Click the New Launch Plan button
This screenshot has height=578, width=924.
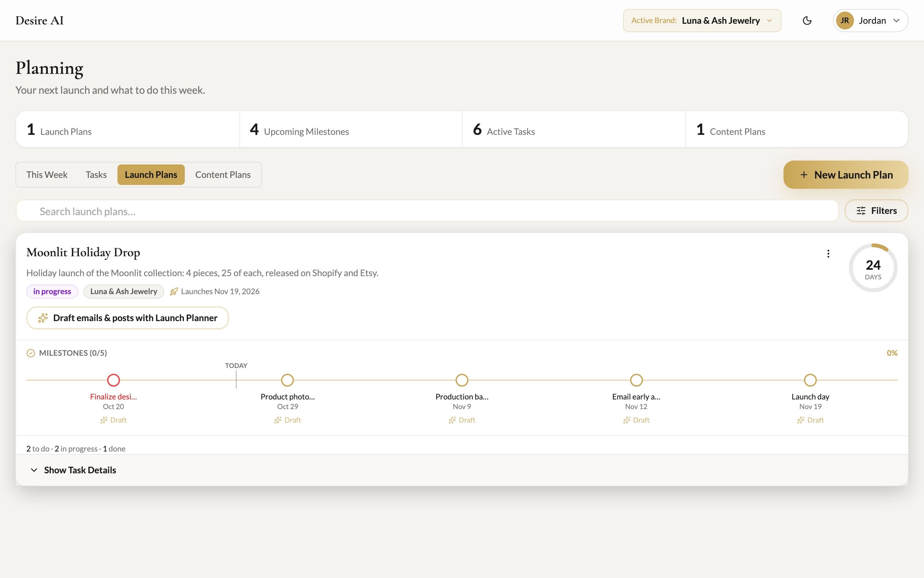[846, 175]
